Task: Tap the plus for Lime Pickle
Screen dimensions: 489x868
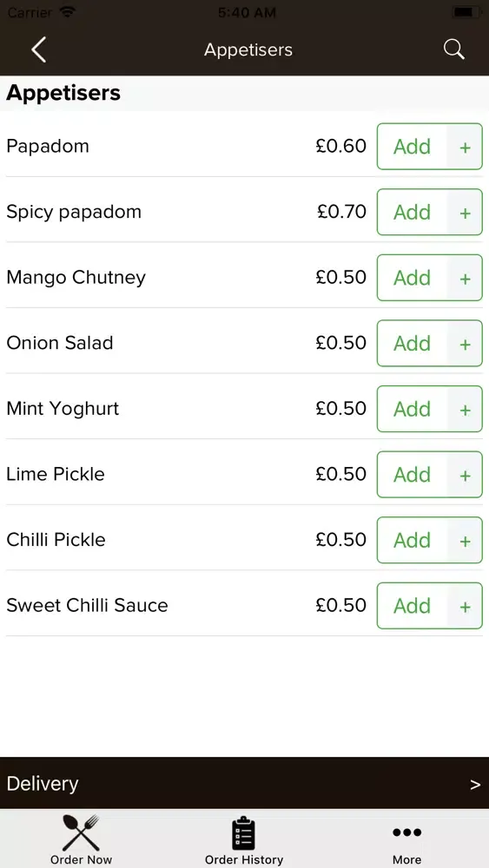Action: [466, 475]
